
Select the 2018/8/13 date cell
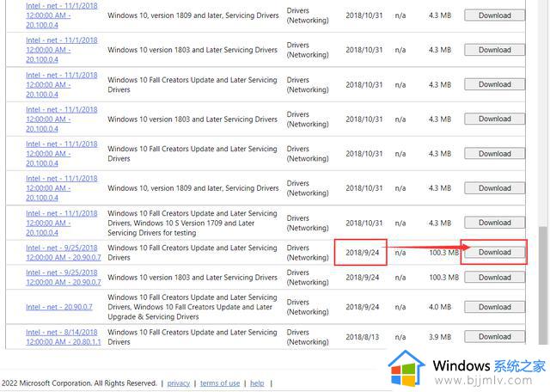click(363, 337)
